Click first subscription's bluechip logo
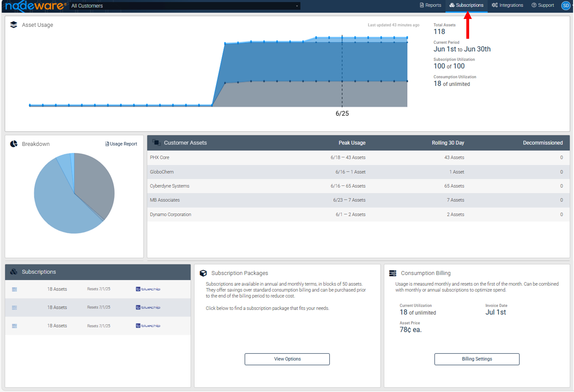The image size is (574, 392). pyautogui.click(x=148, y=289)
